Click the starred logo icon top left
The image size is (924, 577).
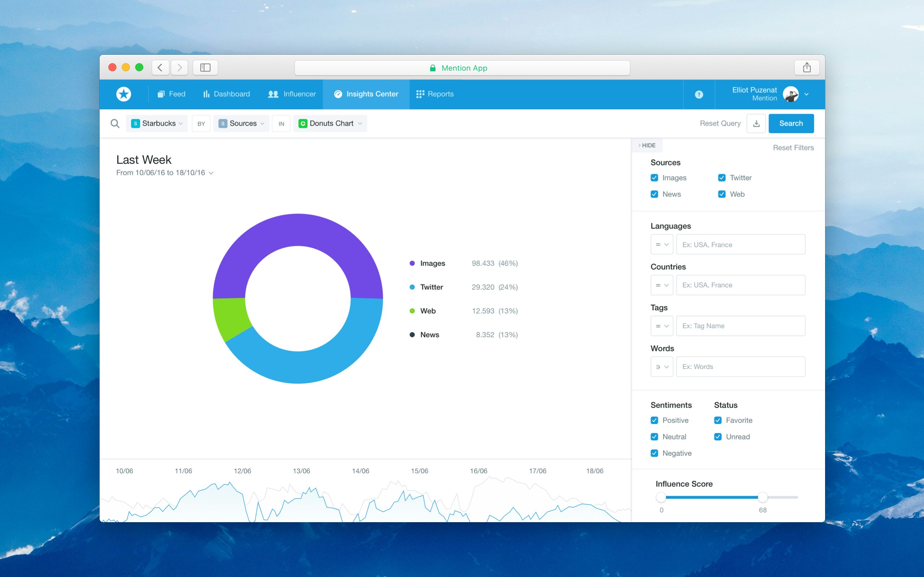(123, 94)
